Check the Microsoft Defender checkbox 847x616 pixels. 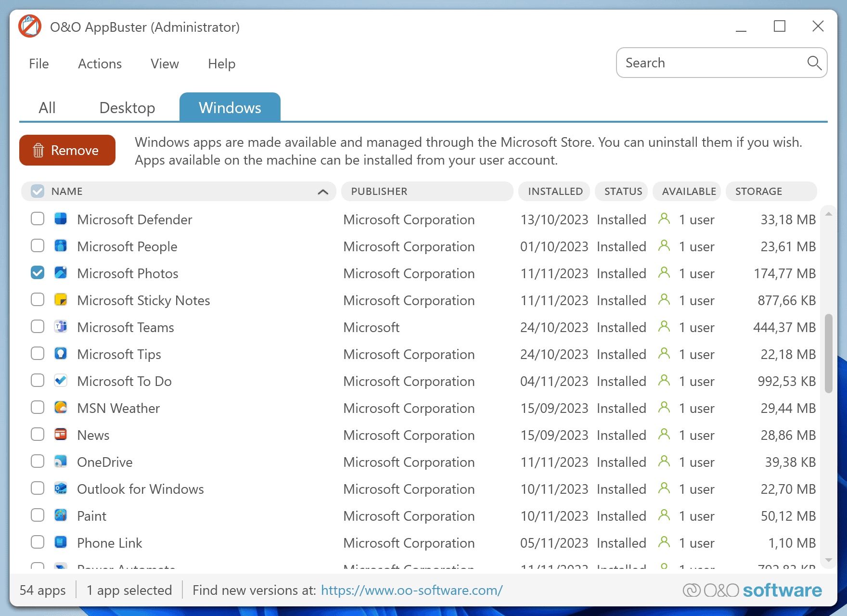tap(38, 219)
